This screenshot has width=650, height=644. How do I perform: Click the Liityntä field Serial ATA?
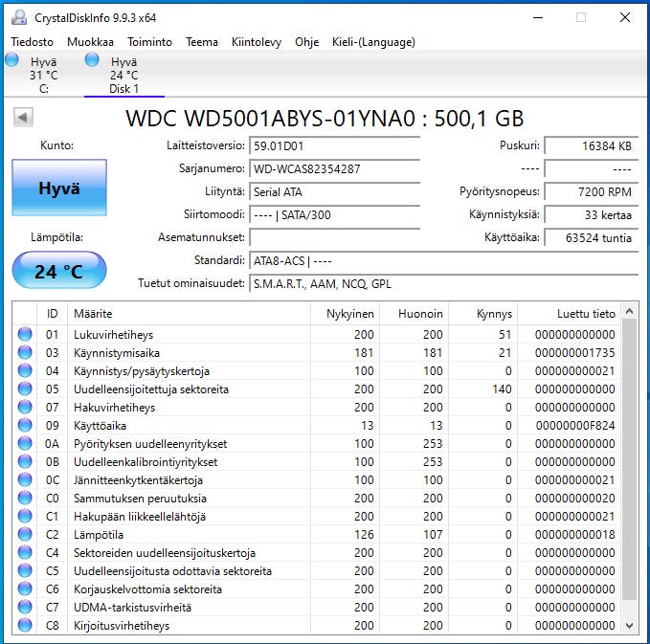334,192
